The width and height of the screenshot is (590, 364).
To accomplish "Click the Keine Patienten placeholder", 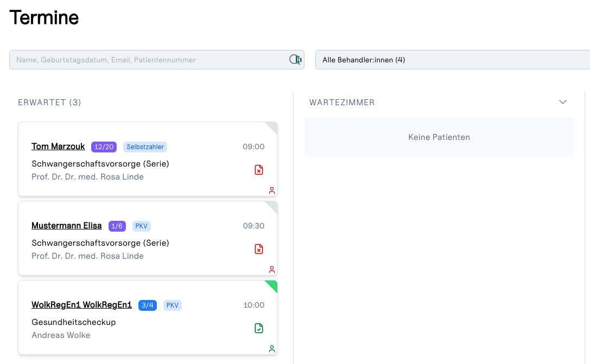I will click(439, 137).
